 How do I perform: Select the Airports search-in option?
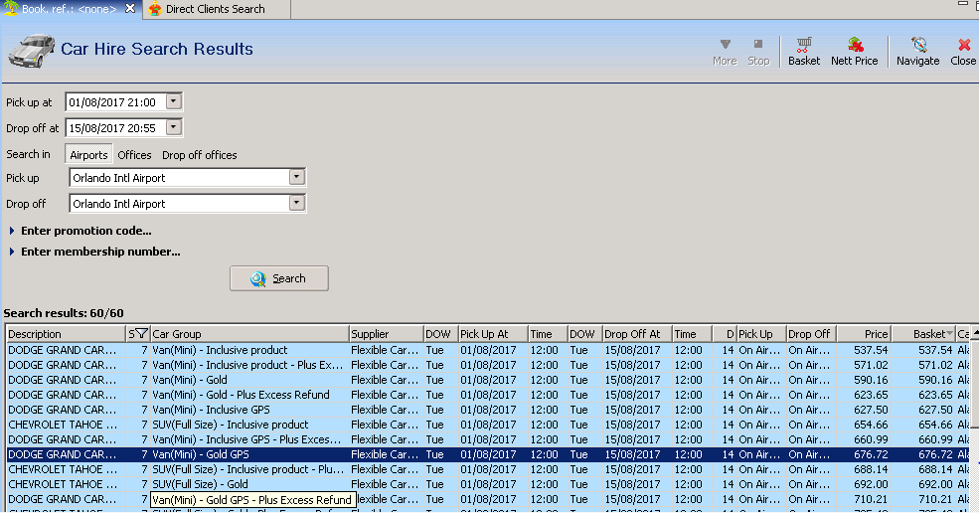(x=88, y=155)
